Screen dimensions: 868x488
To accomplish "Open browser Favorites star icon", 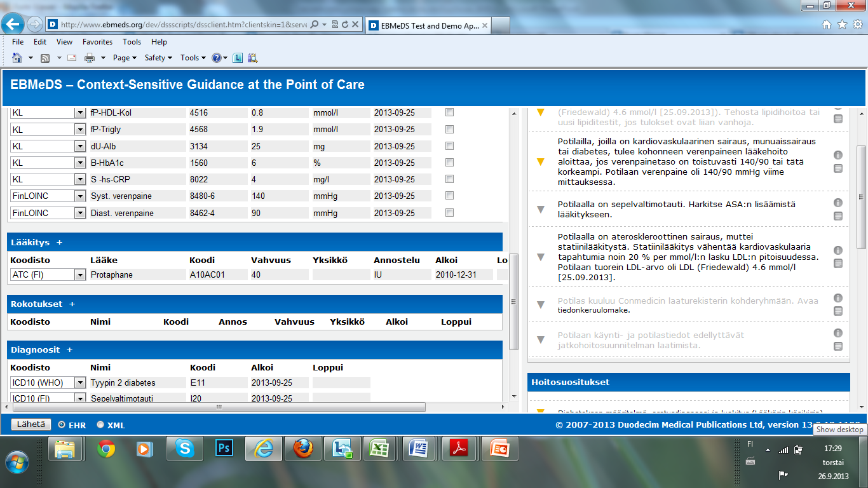I will [x=842, y=24].
